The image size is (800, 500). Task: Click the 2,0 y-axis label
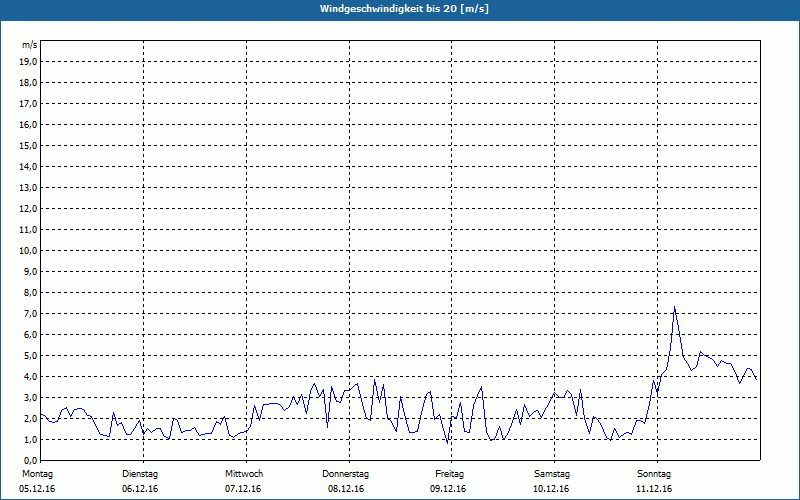click(x=30, y=418)
